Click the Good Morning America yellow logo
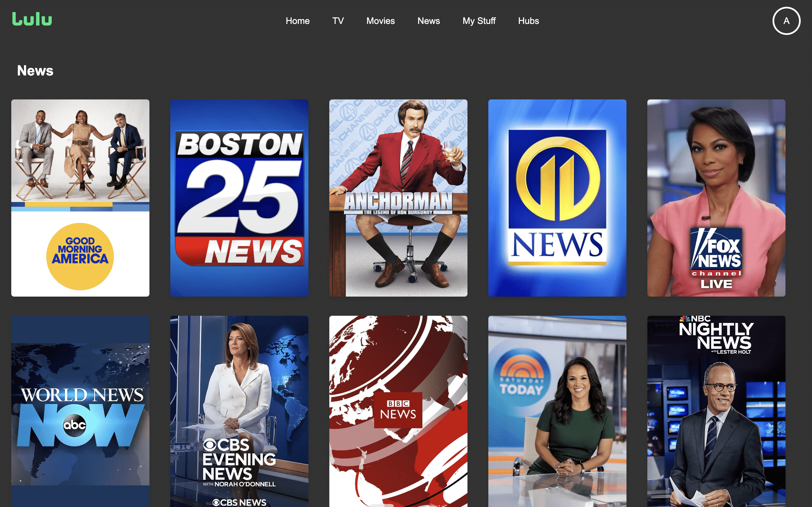 click(80, 257)
